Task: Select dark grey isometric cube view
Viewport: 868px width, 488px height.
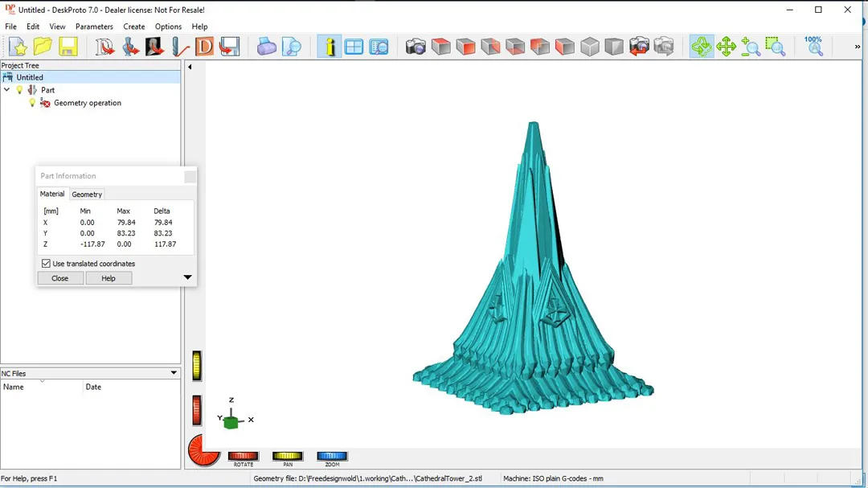Action: pyautogui.click(x=614, y=47)
